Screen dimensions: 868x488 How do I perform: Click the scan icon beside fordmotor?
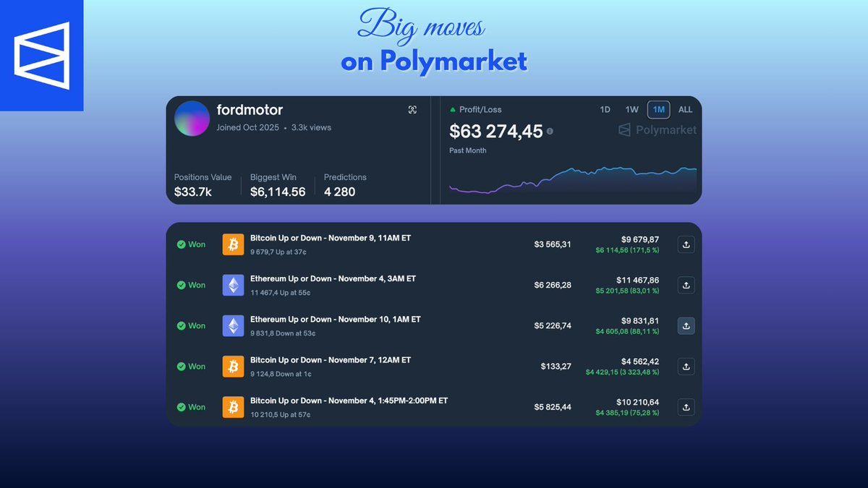(412, 110)
